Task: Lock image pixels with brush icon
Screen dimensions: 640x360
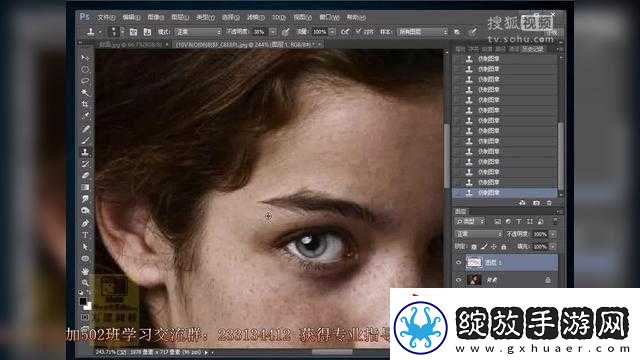Action: click(484, 247)
